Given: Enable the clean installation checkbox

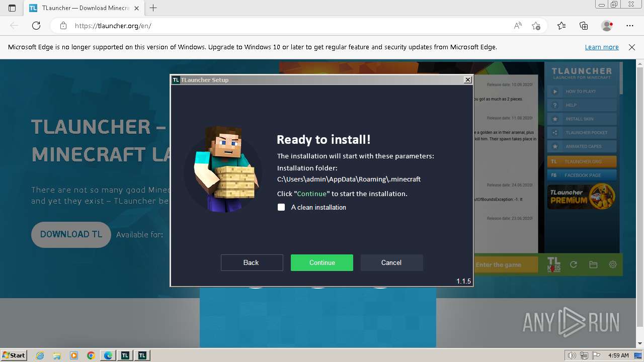Looking at the screenshot, I should (x=281, y=207).
